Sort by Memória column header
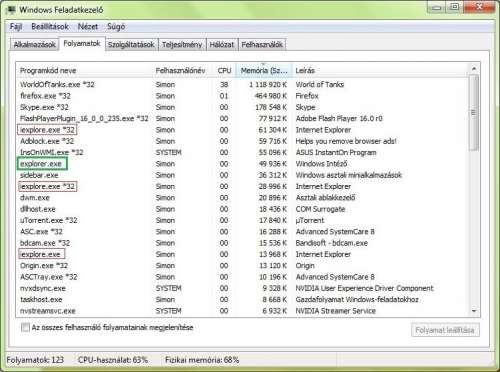 pyautogui.click(x=264, y=70)
